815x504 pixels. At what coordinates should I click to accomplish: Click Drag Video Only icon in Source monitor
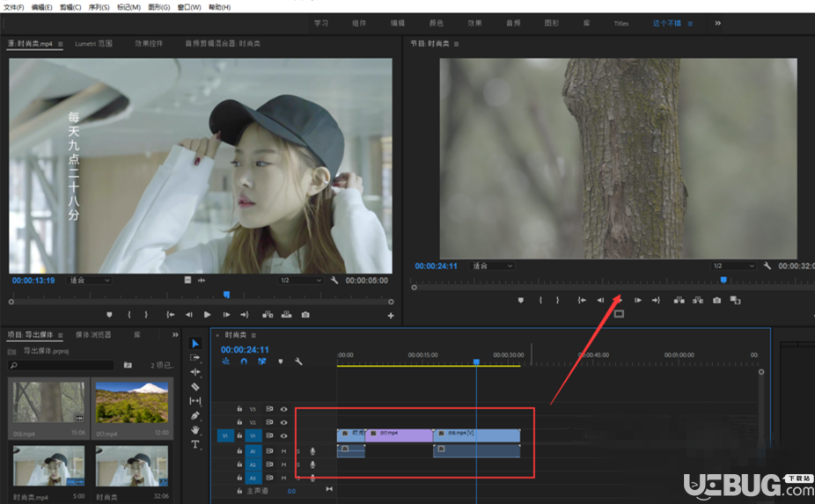pos(187,280)
